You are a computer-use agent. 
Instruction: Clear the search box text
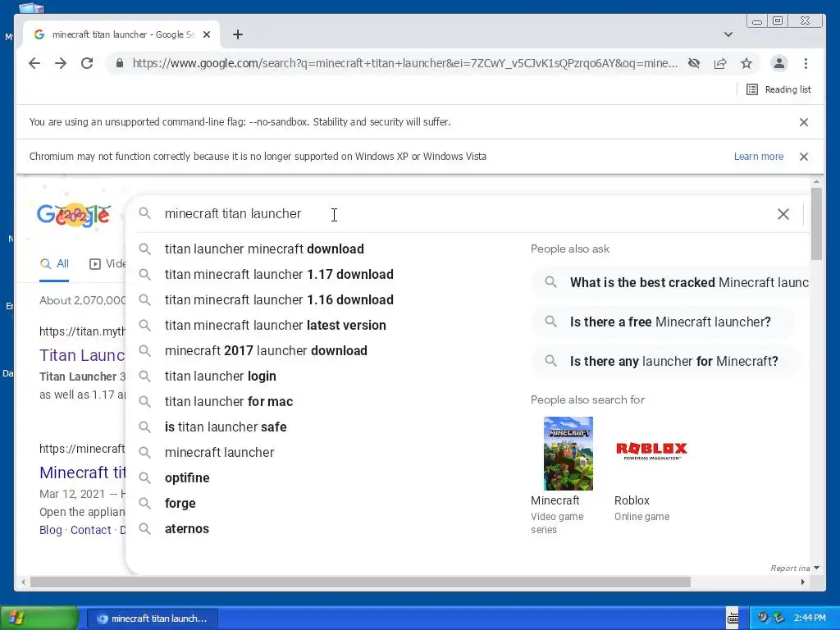tap(783, 214)
